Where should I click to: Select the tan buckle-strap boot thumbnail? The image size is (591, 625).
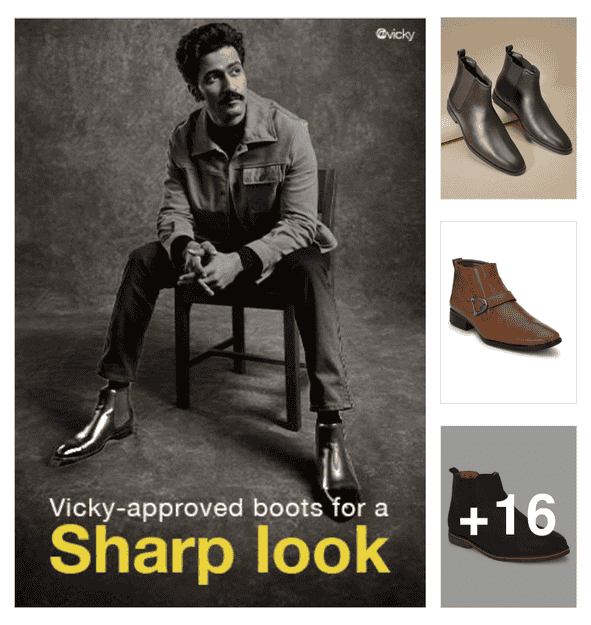pos(509,312)
